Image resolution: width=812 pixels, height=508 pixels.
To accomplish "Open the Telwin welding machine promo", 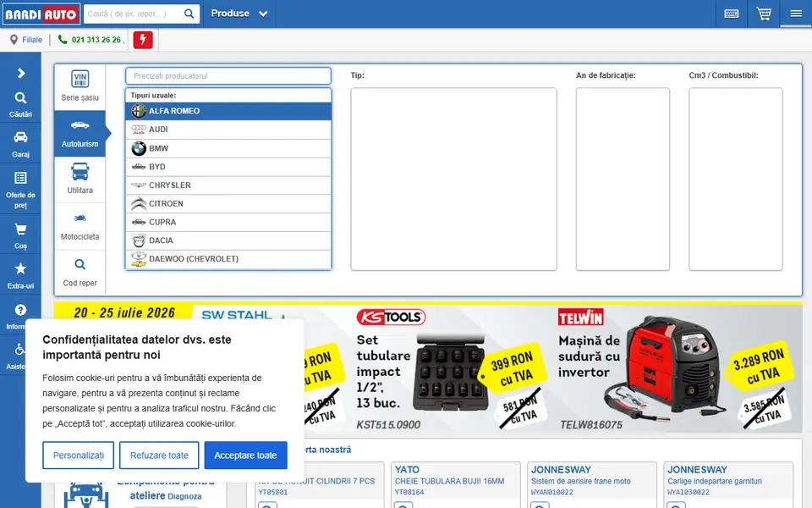I will 676,369.
